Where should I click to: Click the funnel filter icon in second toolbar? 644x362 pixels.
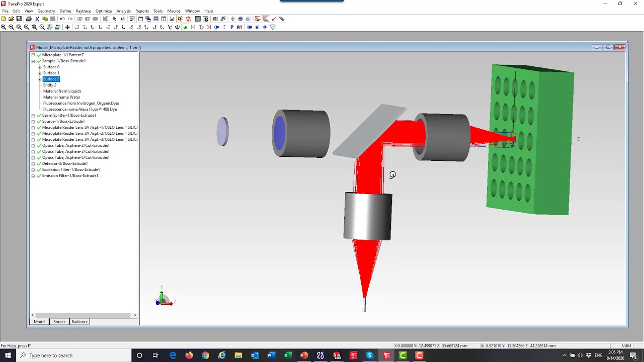click(273, 27)
